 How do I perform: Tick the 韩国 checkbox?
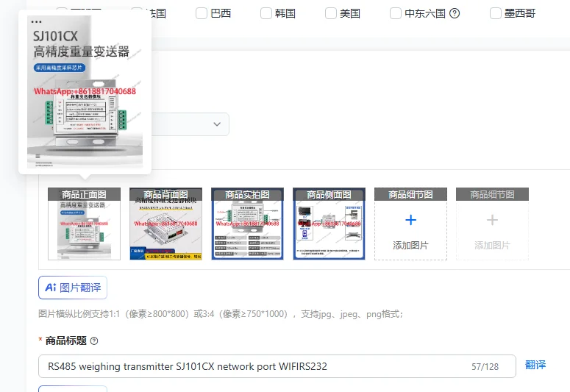point(266,13)
